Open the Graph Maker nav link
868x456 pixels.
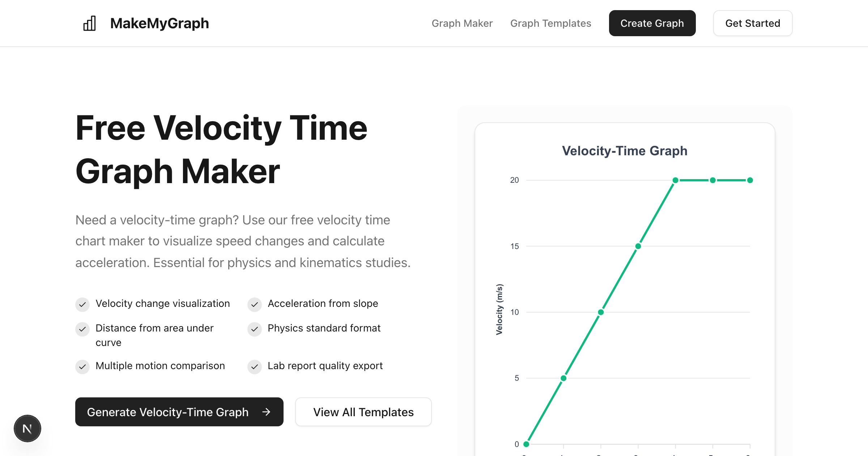[462, 24]
